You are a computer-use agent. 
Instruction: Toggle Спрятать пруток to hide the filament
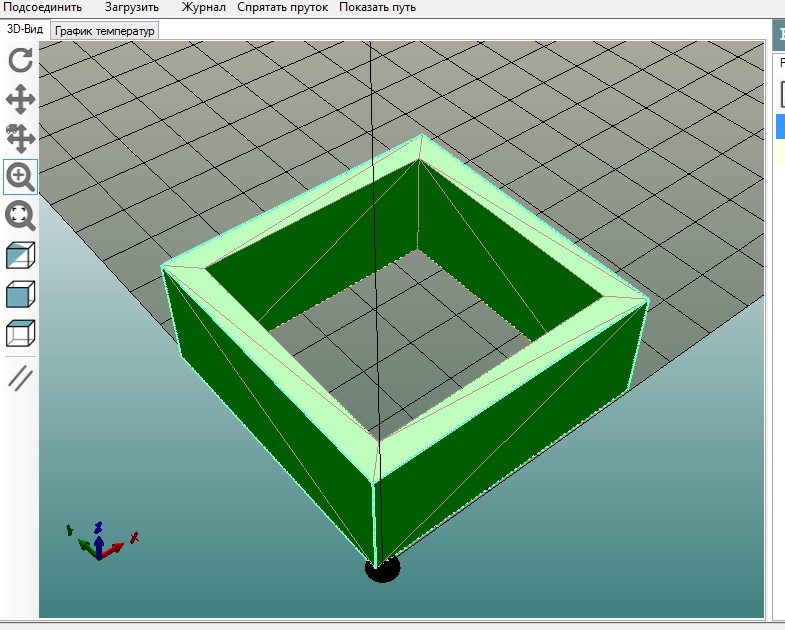pos(283,8)
